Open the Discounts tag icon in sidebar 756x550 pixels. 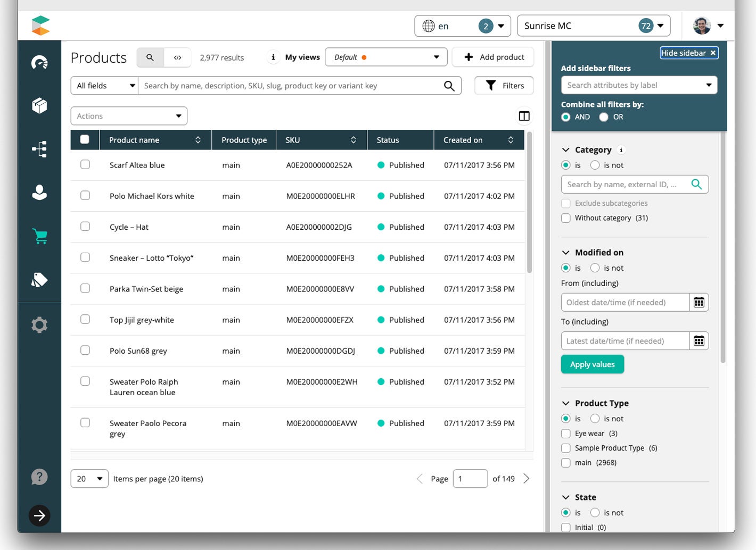pyautogui.click(x=39, y=280)
